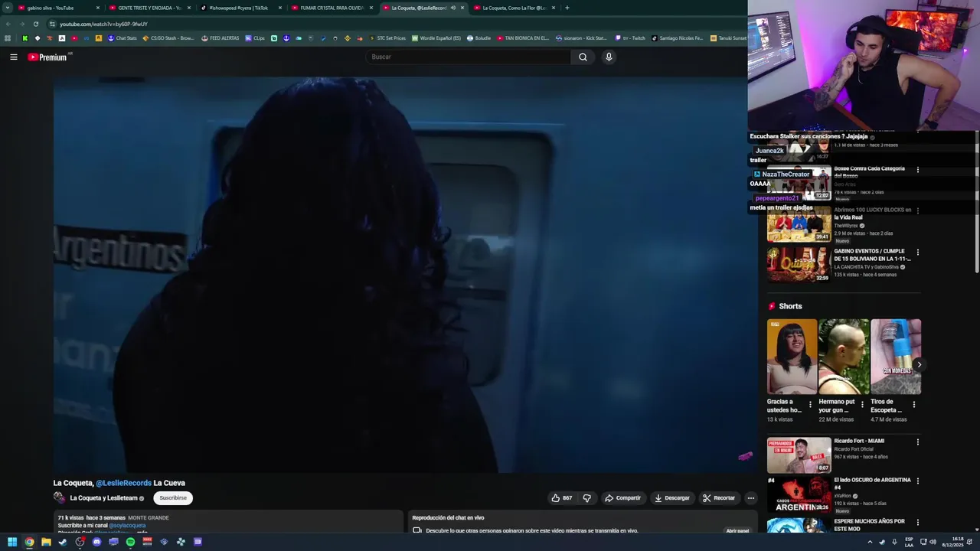Image resolution: width=980 pixels, height=551 pixels.
Task: Open Chrome from the taskbar
Action: (x=29, y=542)
